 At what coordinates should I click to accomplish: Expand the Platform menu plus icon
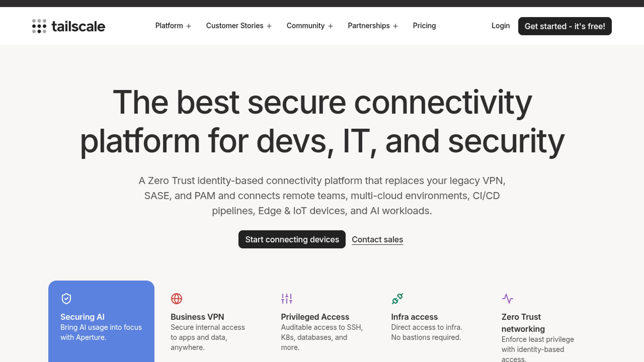189,26
